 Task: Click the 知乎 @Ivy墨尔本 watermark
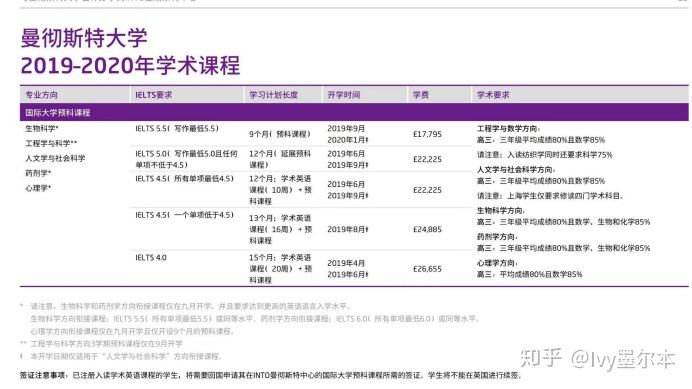[x=598, y=359]
